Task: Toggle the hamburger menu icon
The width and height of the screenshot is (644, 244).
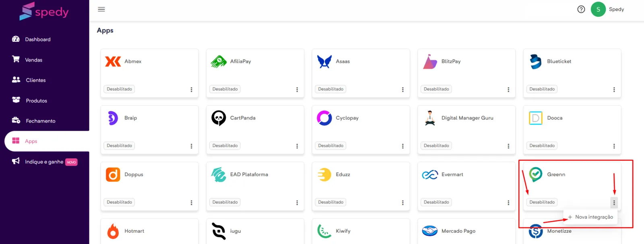Action: pyautogui.click(x=101, y=9)
